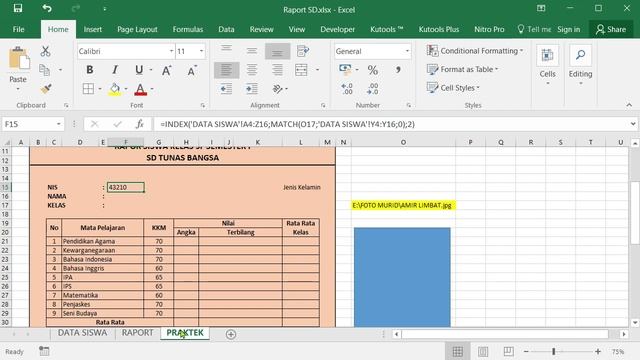Open the General number format dropdown
This screenshot has height=360, width=640.
pyautogui.click(x=407, y=51)
